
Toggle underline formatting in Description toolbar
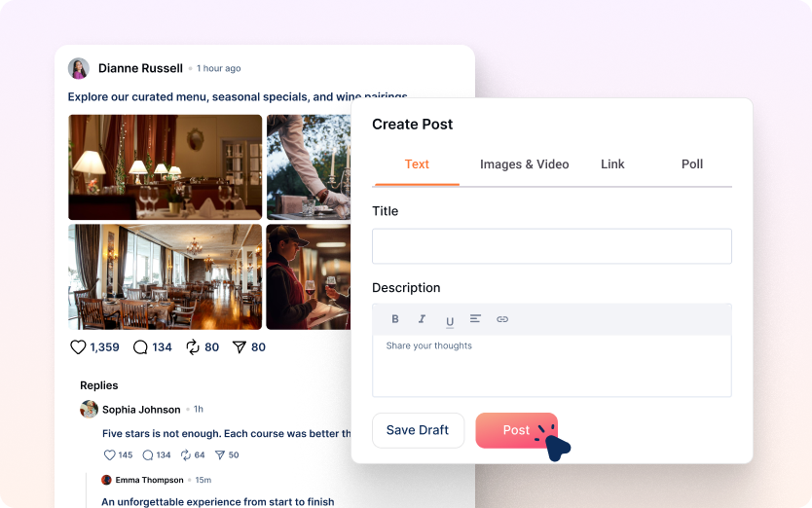pyautogui.click(x=449, y=320)
